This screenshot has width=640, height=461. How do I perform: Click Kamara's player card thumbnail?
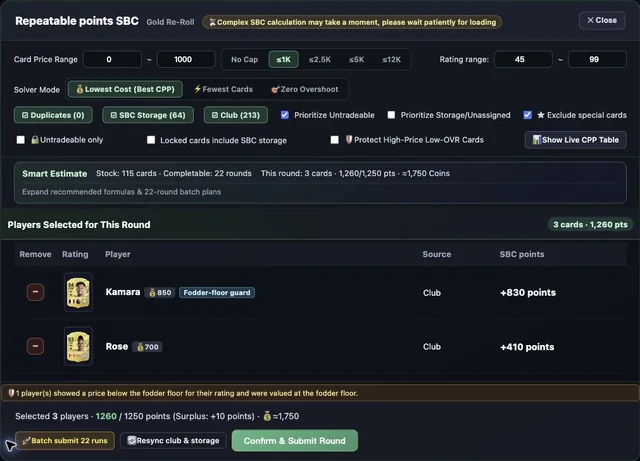tap(78, 292)
